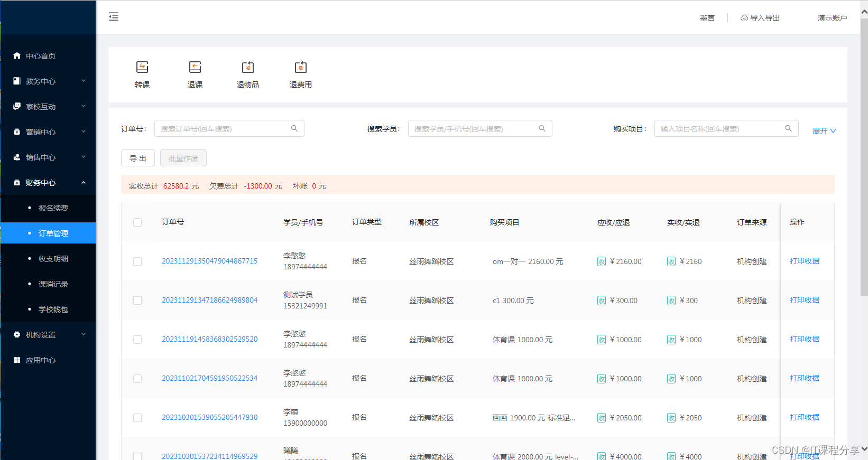The image size is (868, 460).
Task: Open the 退物品 return goods icon
Action: coord(248,67)
